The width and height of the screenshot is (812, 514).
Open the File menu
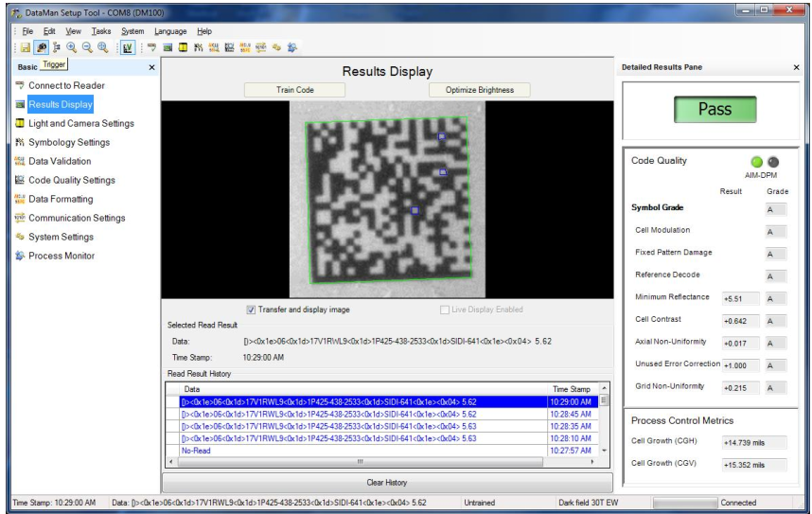[x=27, y=31]
